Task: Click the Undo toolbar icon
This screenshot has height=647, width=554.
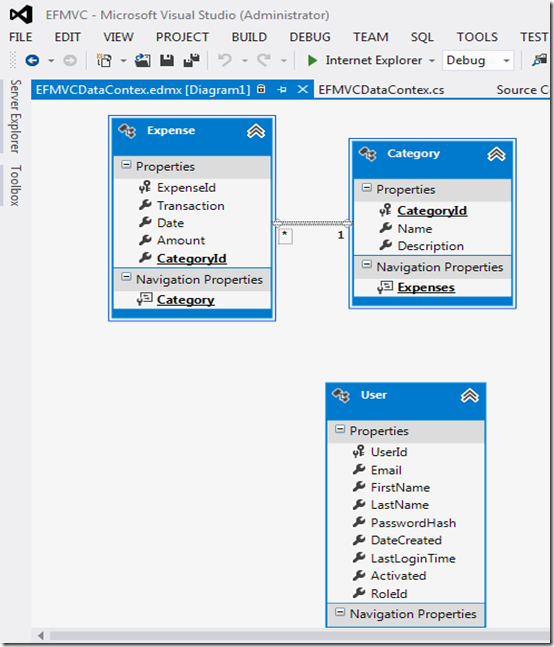Action: click(225, 61)
